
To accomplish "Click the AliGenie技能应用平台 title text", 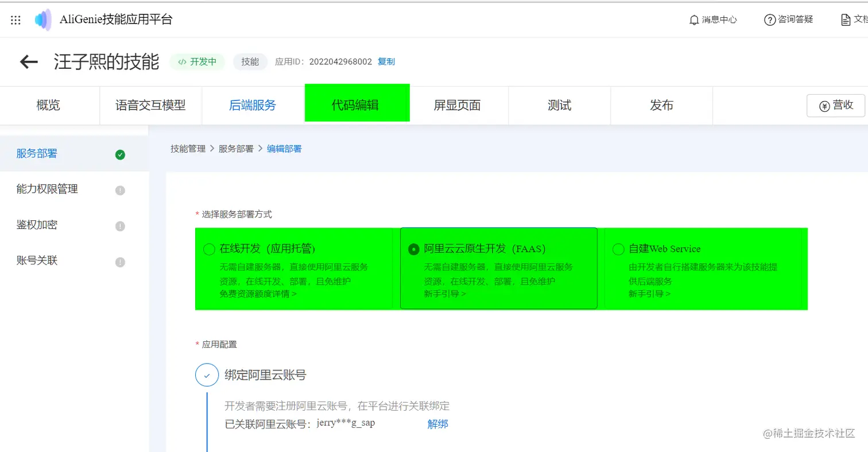I will pyautogui.click(x=116, y=20).
